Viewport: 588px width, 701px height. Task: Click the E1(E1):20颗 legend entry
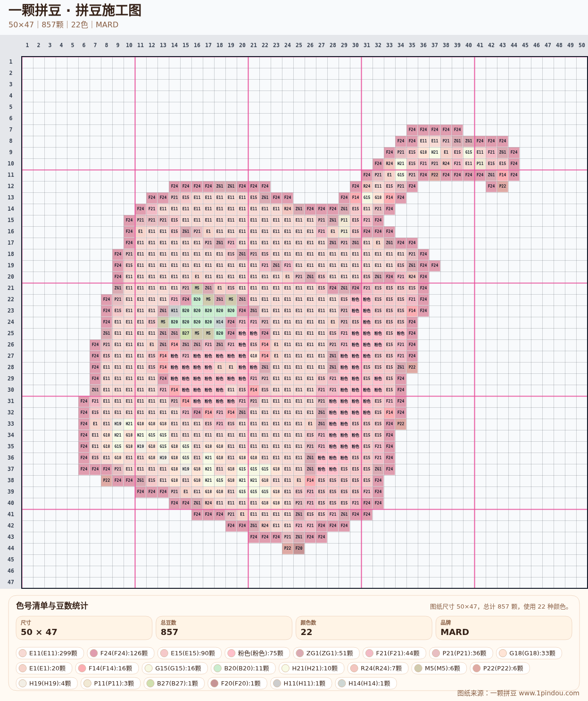click(44, 668)
